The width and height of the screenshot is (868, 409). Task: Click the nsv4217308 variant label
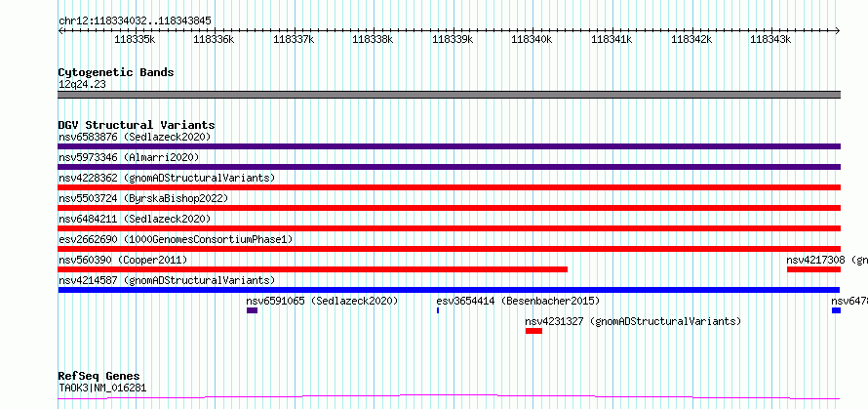click(827, 260)
